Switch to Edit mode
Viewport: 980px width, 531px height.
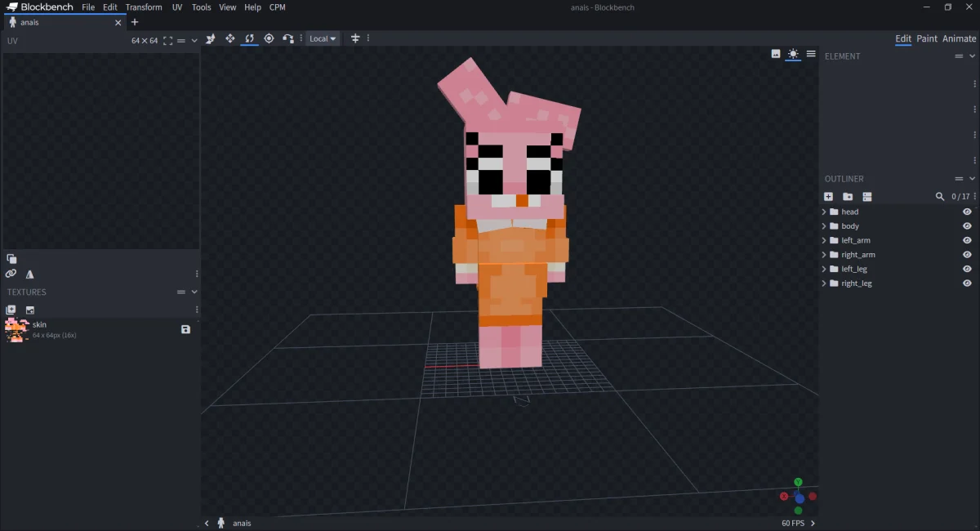click(903, 38)
